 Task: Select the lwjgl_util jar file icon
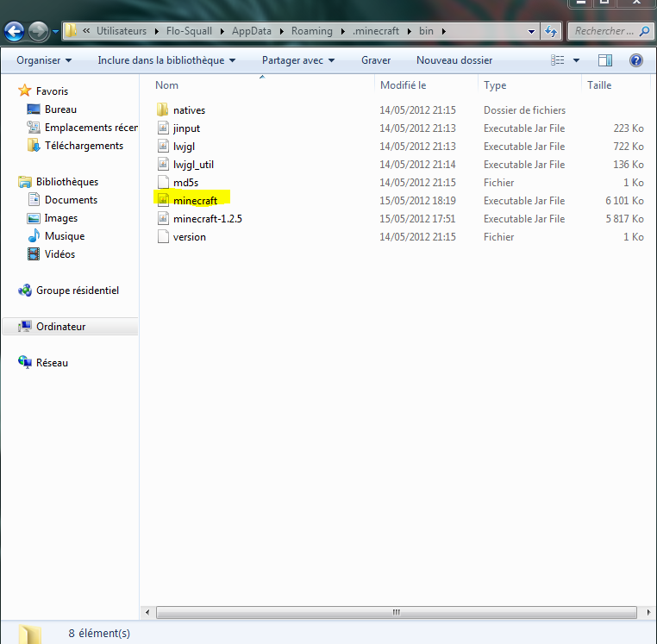pyautogui.click(x=163, y=164)
